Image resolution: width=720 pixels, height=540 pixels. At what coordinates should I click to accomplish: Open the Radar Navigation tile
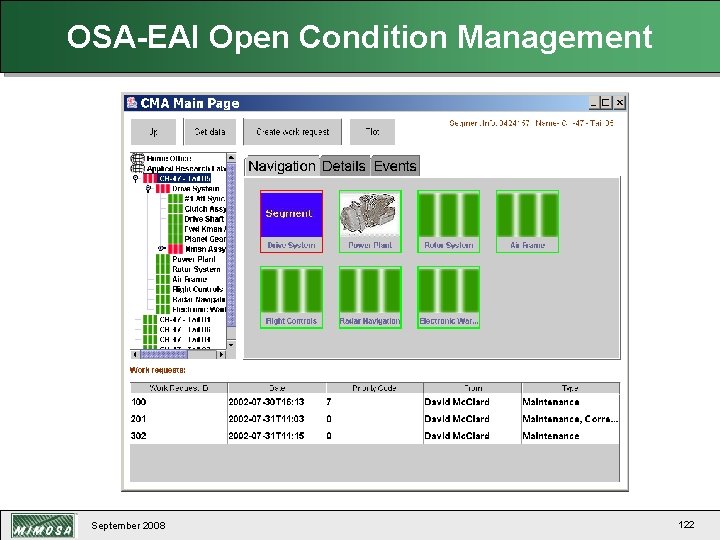point(370,298)
